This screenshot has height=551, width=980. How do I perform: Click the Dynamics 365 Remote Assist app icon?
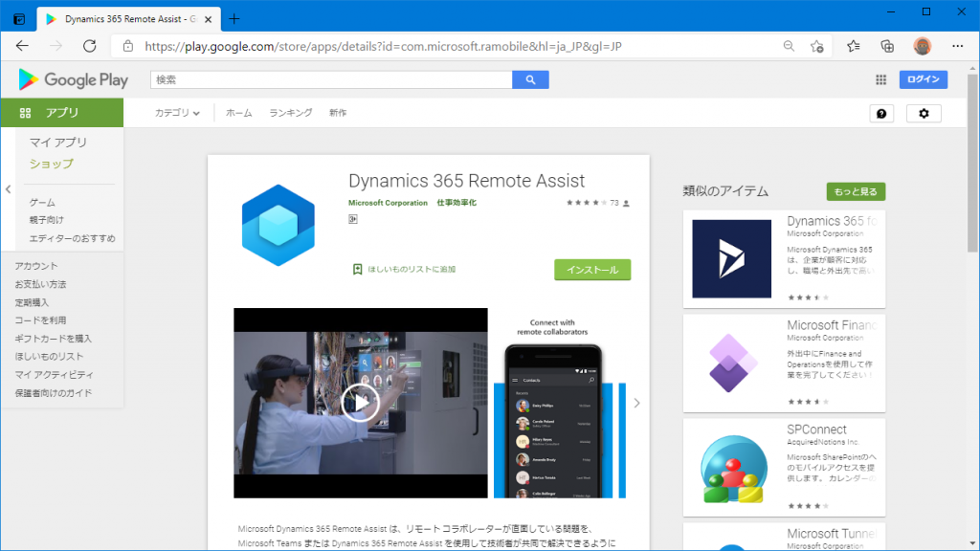[278, 225]
